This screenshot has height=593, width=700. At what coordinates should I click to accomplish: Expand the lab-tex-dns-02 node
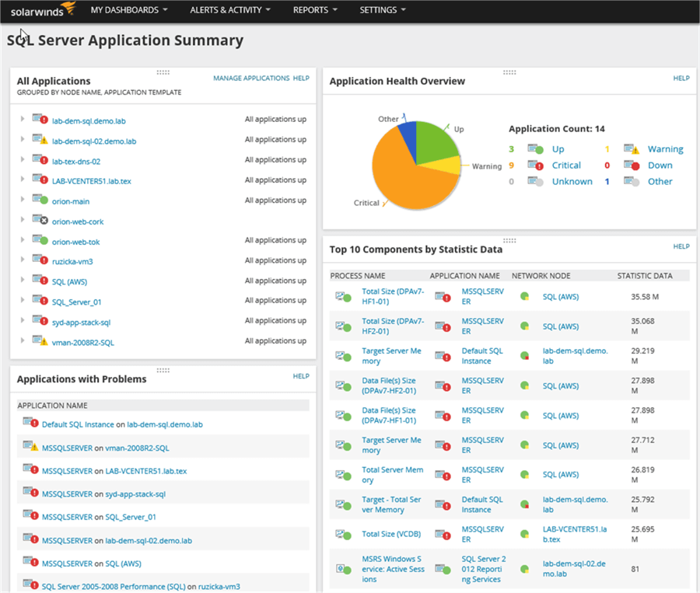coord(23,159)
